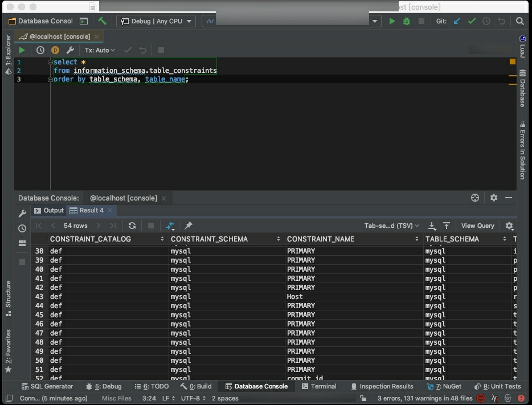Click the transaction rollback arrow icon
This screenshot has width=532, height=405.
click(143, 50)
